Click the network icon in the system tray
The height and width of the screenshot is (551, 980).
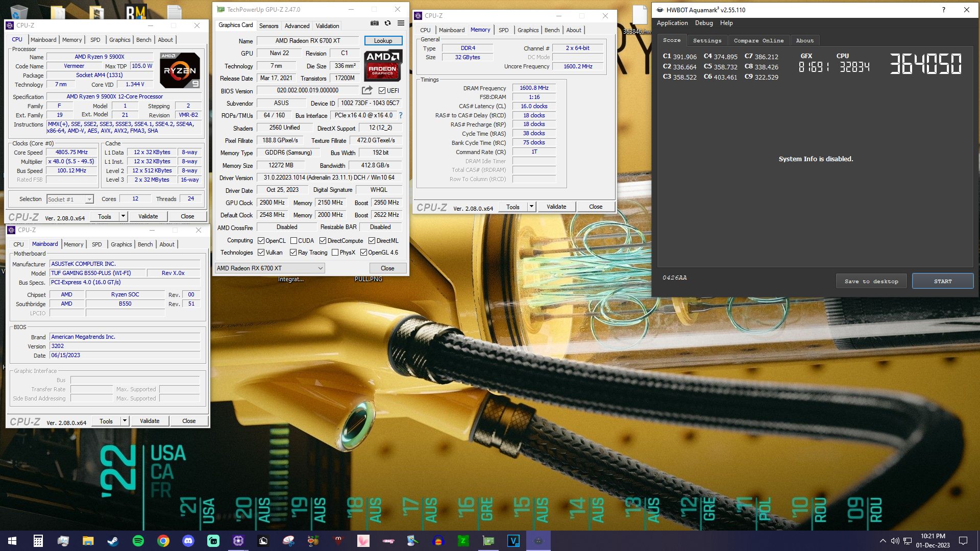pos(908,541)
